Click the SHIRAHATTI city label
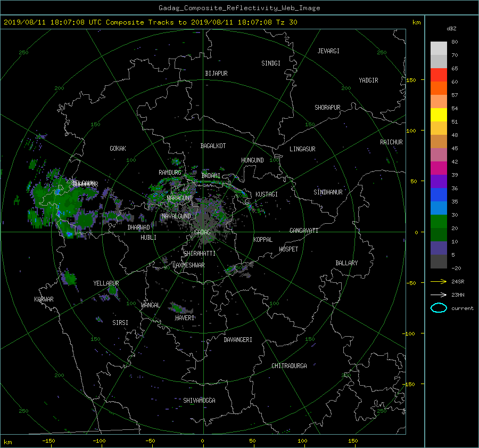The width and height of the screenshot is (479, 448). point(200,254)
